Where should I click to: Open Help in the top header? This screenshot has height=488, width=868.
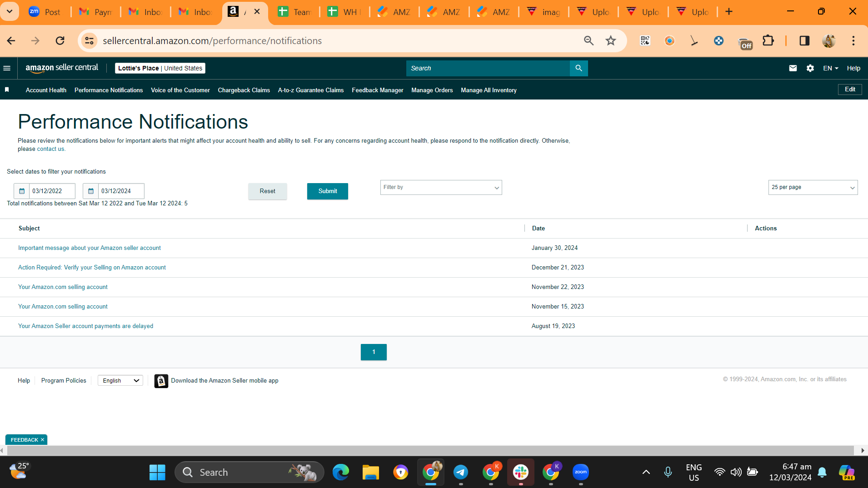point(853,68)
